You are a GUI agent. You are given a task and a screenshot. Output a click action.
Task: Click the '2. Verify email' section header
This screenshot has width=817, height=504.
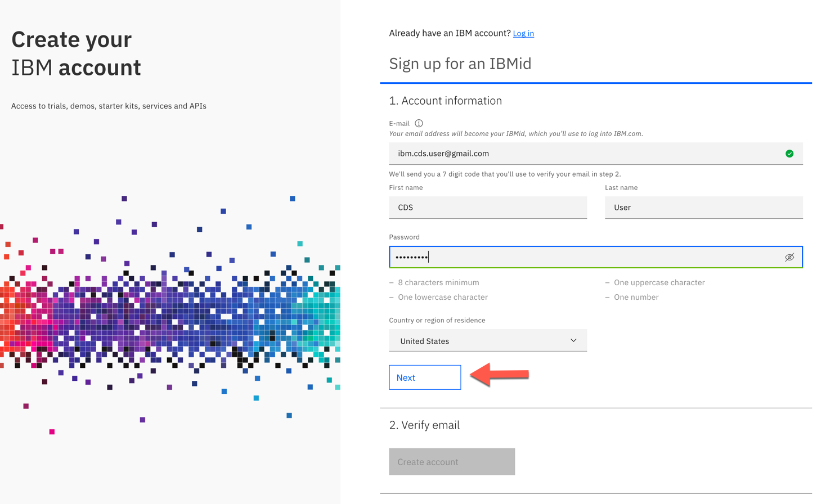tap(425, 425)
